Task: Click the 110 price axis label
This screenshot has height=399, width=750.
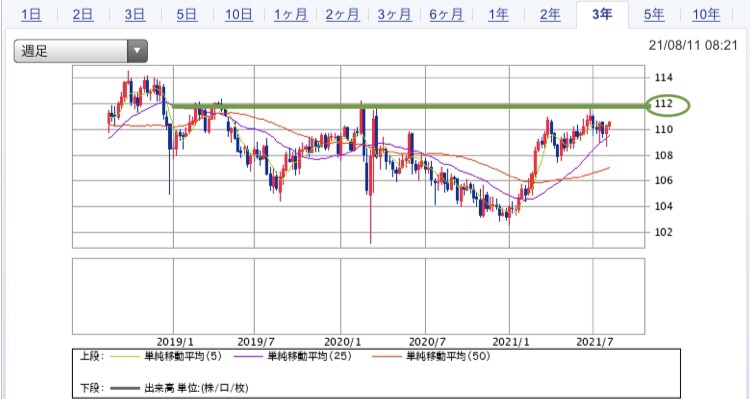Action: tap(663, 129)
